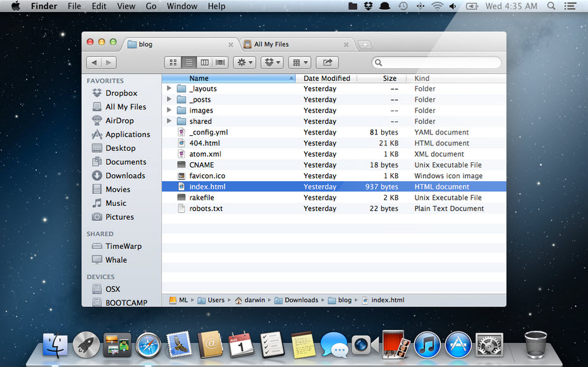
Task: Toggle list view mode button
Action: click(188, 63)
